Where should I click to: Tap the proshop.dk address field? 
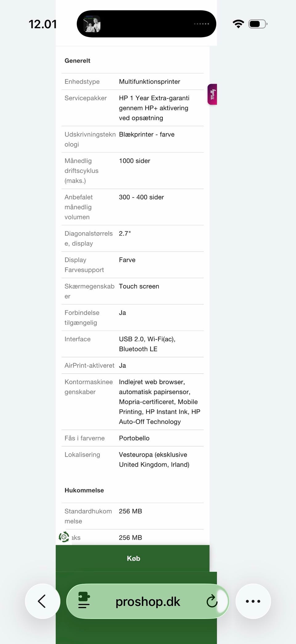point(148,601)
